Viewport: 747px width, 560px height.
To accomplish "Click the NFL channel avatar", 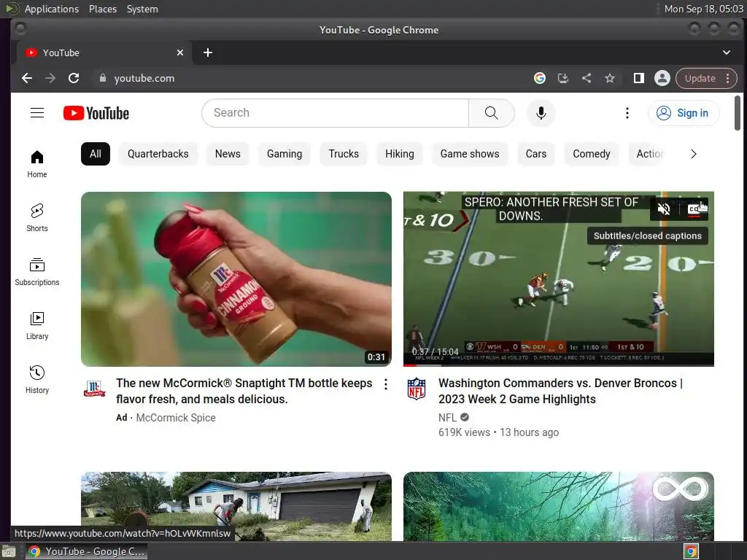I will pos(417,389).
